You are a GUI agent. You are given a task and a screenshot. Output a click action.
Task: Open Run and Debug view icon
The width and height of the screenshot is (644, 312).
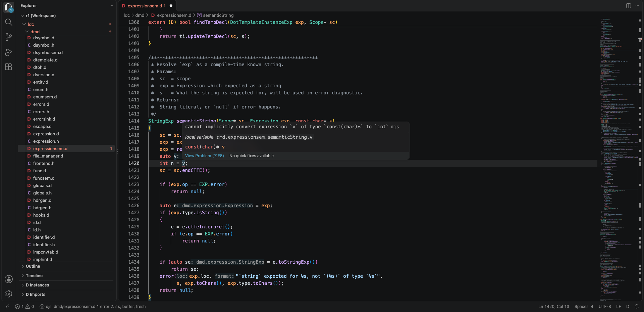9,52
